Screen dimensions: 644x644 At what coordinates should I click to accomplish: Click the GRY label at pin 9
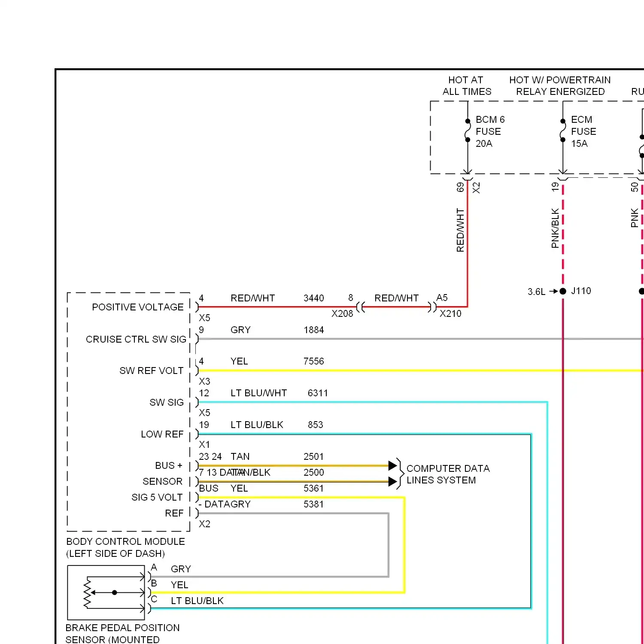pos(240,330)
